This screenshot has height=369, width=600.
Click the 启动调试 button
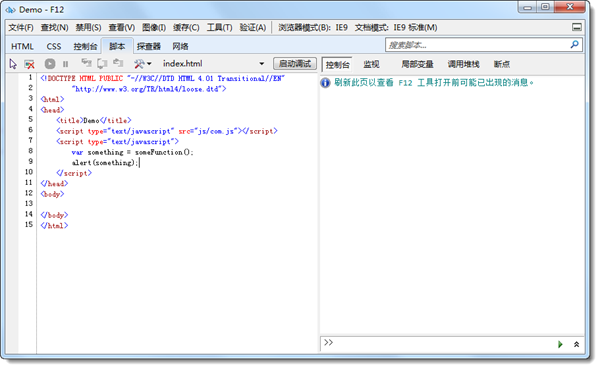[295, 64]
